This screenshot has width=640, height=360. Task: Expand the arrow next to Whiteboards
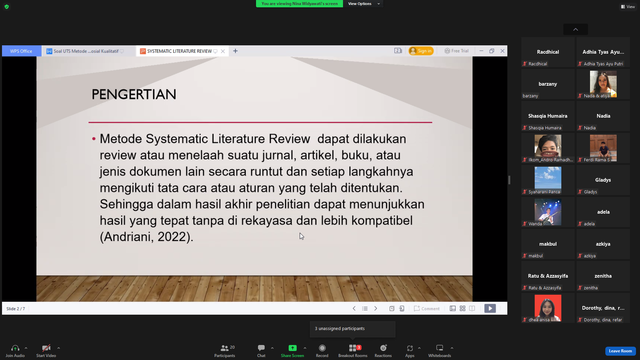452,348
